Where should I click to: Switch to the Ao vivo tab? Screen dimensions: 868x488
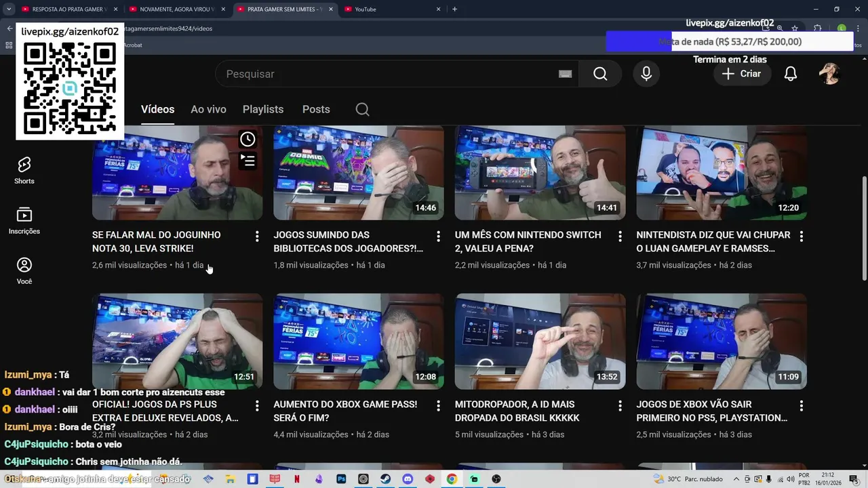pos(208,109)
